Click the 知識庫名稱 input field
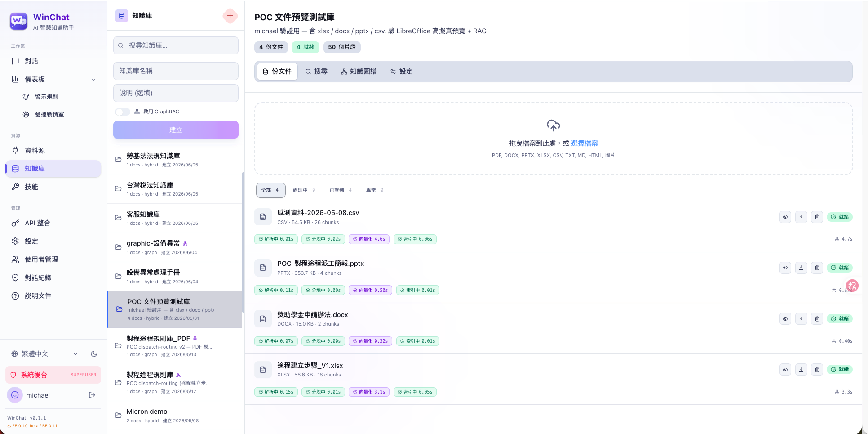 pyautogui.click(x=176, y=71)
